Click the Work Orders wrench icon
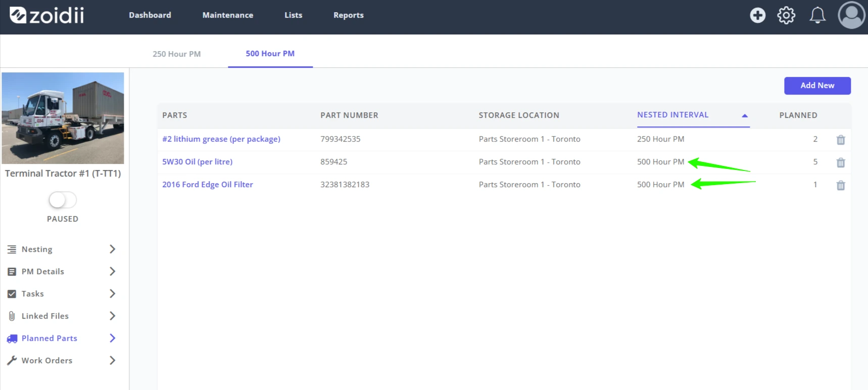 pyautogui.click(x=12, y=361)
